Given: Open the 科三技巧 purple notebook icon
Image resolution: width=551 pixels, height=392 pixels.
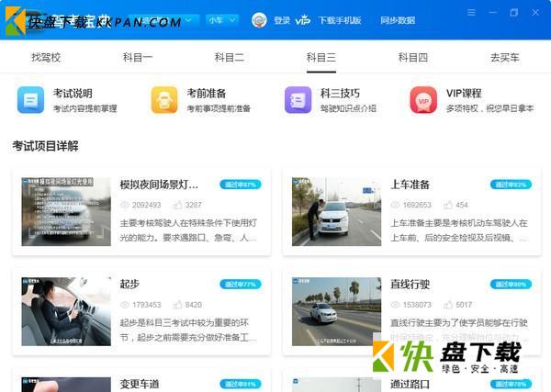Looking at the screenshot, I should point(298,100).
